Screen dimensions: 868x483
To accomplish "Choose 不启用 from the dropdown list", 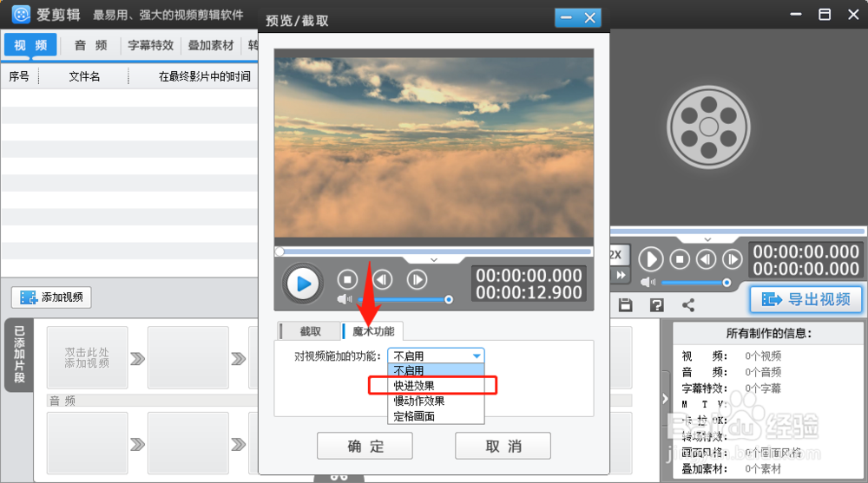I will [437, 370].
